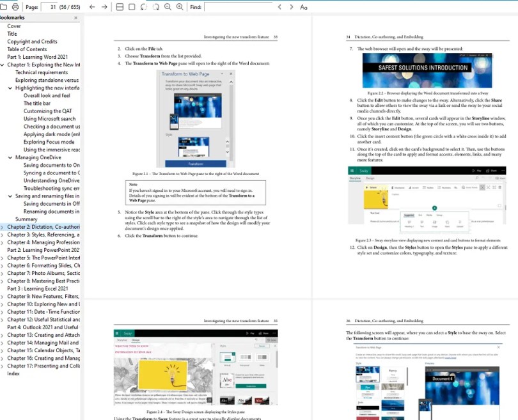Open Using Microsoft search bookmark
This screenshot has width=518, height=420.
49,119
